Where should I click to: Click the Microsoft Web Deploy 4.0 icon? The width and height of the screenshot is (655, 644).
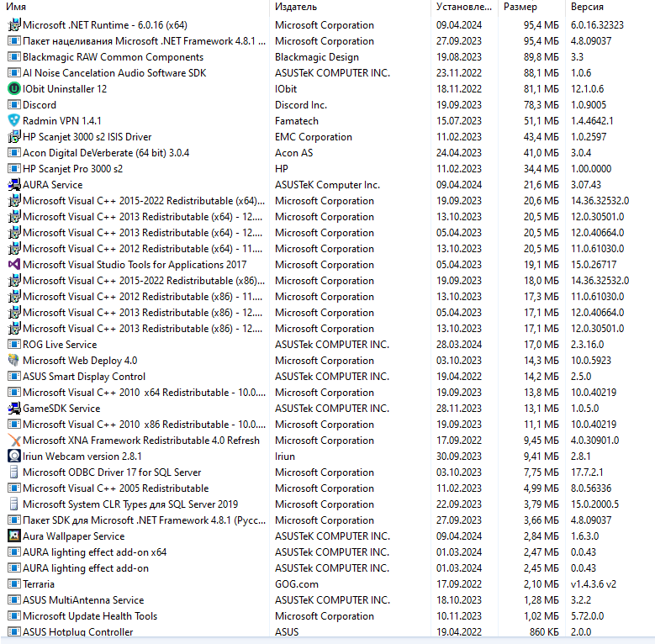pos(13,361)
